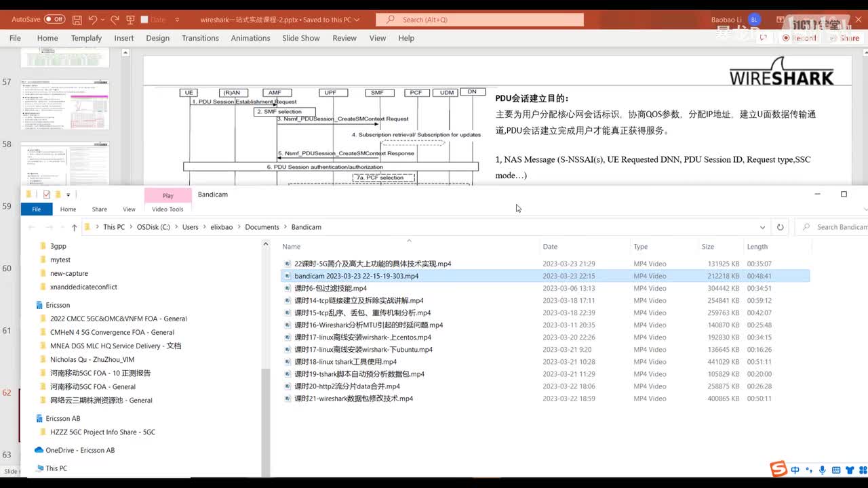The width and height of the screenshot is (868, 488).
Task: Click the 中 Chinese mode indicator
Action: 795,470
